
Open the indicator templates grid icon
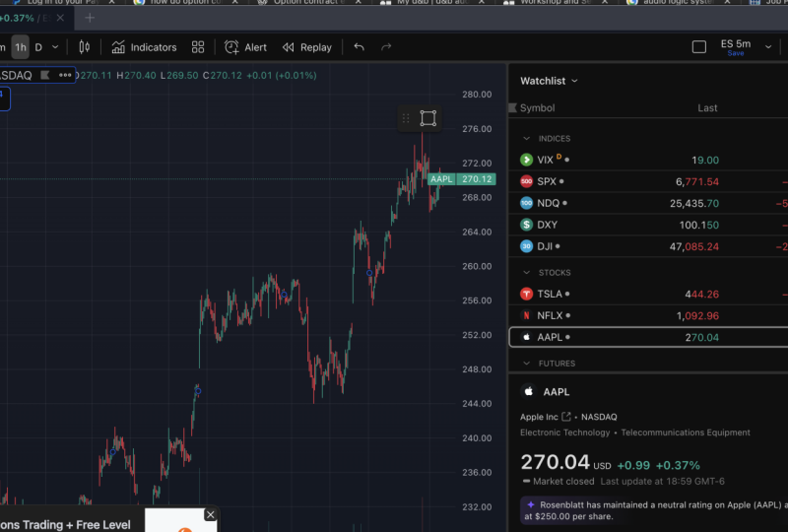click(x=198, y=47)
